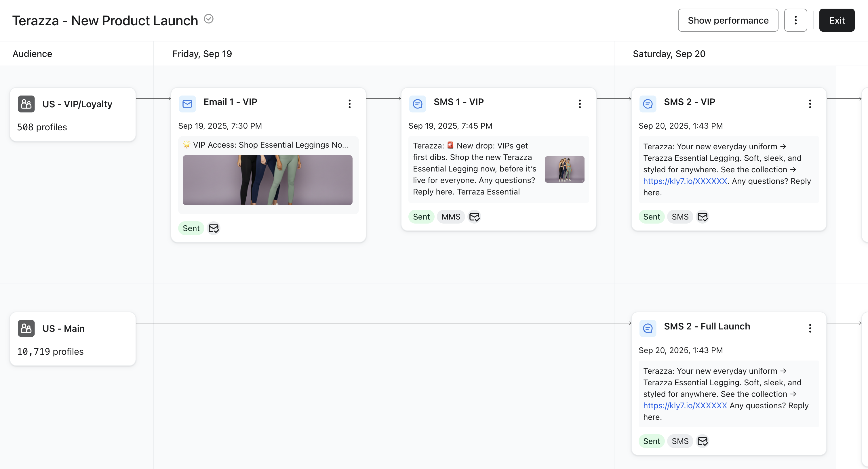The image size is (868, 469).
Task: Open the kly7.io link in SMS 2 - VIP
Action: tap(685, 181)
